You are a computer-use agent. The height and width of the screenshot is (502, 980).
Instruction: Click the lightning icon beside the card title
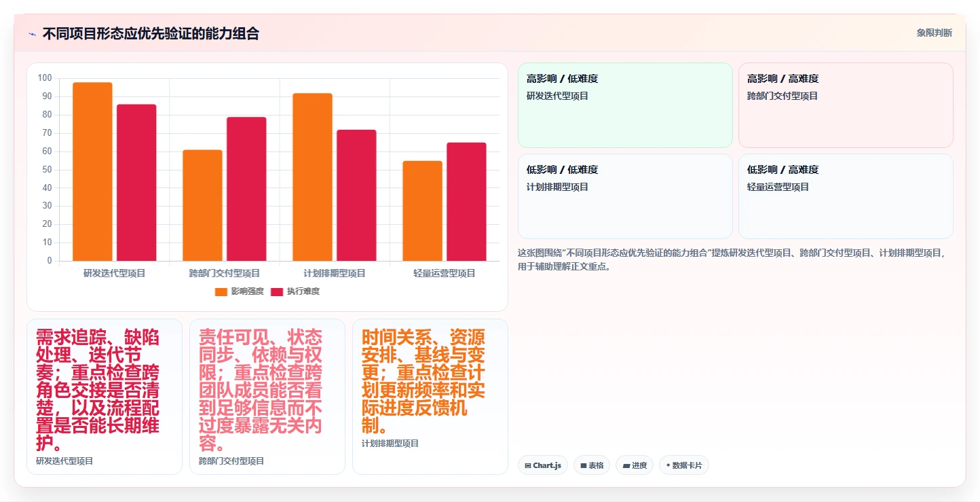[32, 34]
